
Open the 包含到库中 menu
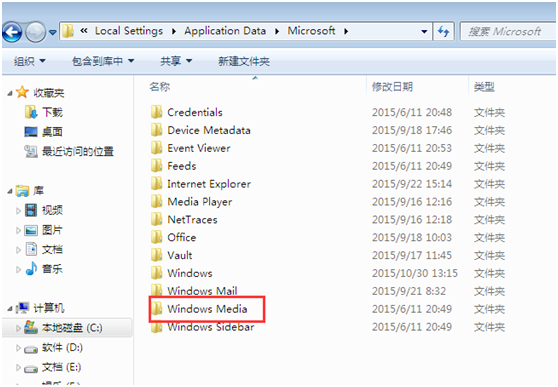coord(103,61)
